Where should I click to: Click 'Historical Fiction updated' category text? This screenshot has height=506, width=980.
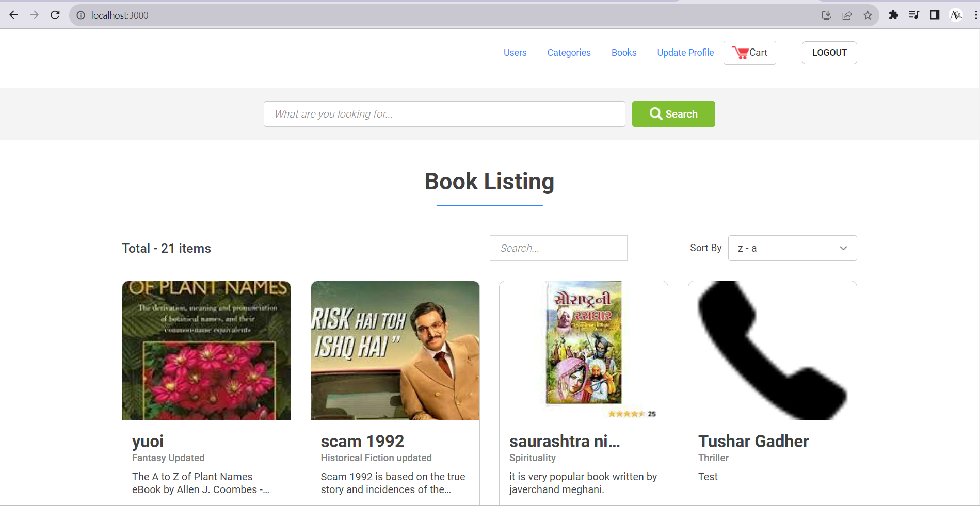pos(376,458)
